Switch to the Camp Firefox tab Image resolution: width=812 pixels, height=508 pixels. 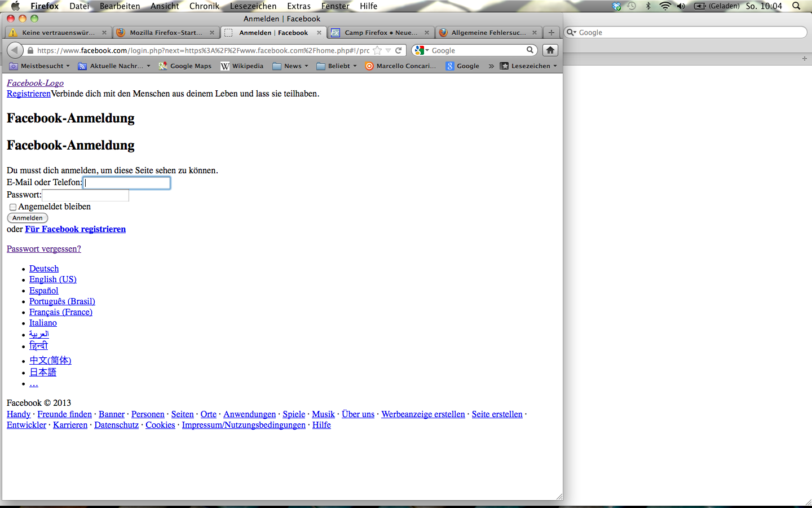click(x=381, y=33)
